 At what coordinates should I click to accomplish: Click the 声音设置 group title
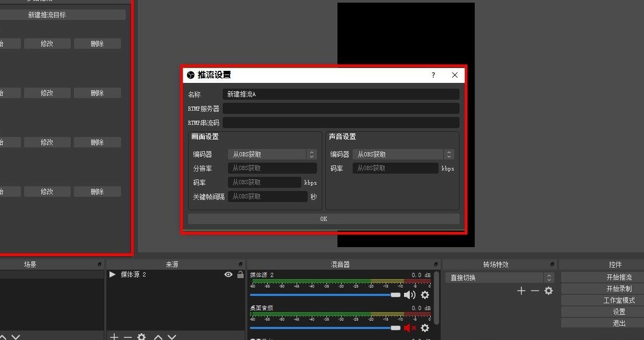click(342, 136)
